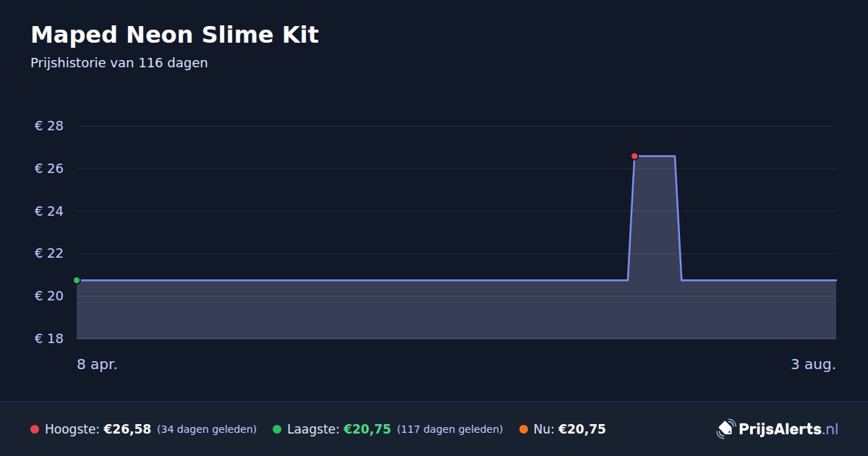Click the Prijshistorie van 116 dagen subtitle
868x456 pixels.
click(x=119, y=63)
